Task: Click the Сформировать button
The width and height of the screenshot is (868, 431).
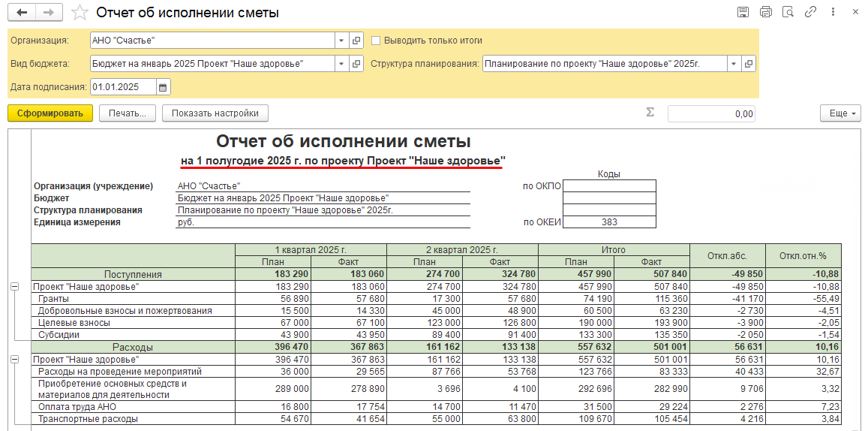Action: point(50,113)
